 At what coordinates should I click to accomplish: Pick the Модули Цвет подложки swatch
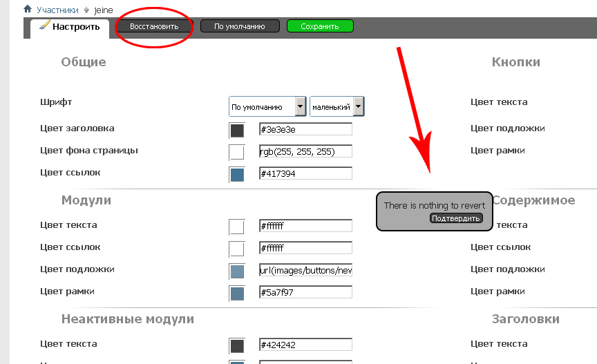coord(237,271)
